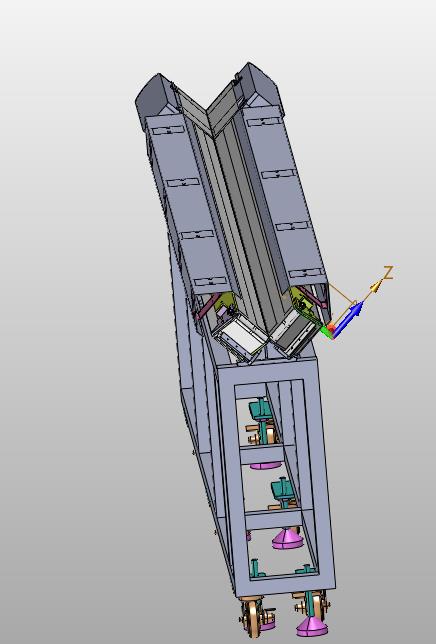Select the green axis handle of the triad
This screenshot has width=436, height=644.
326,332
